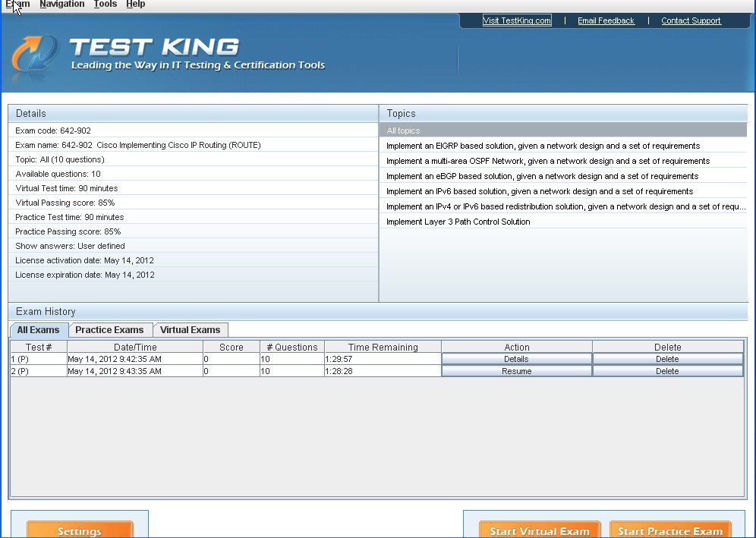
Task: Click the Test King arrow logo icon
Action: pos(35,54)
